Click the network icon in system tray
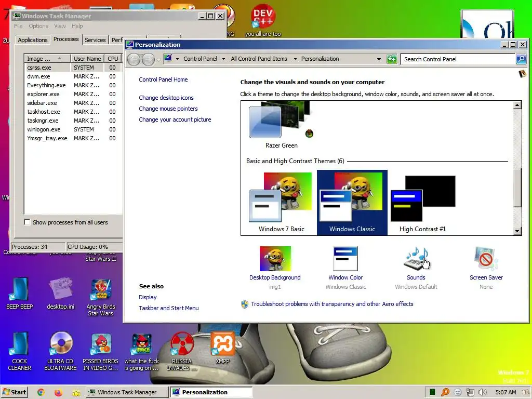The height and width of the screenshot is (399, 532). [x=470, y=392]
